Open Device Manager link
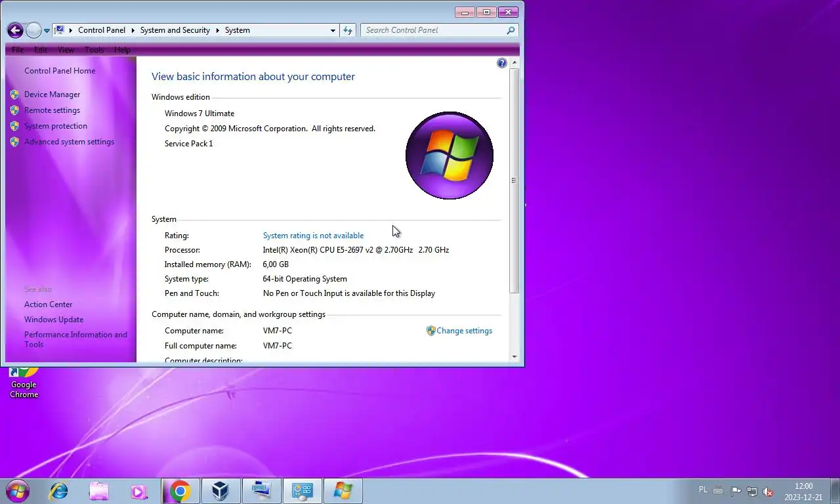Image resolution: width=840 pixels, height=504 pixels. [x=52, y=94]
